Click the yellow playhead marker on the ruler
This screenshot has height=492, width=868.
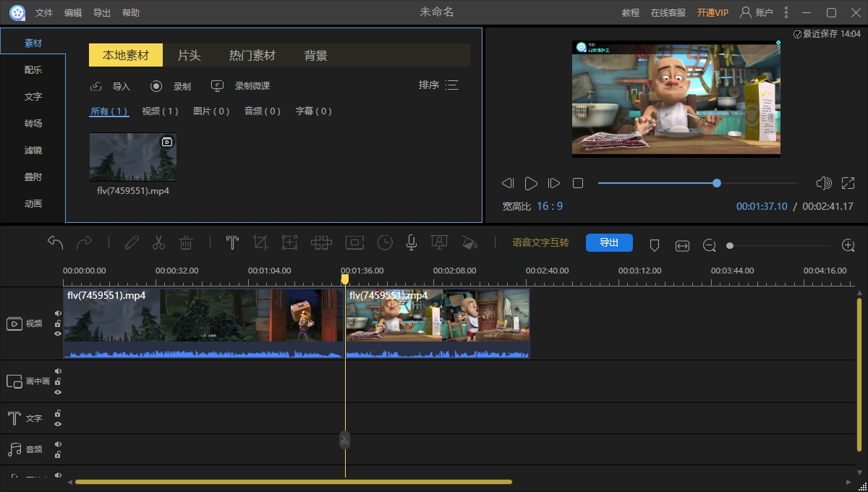coord(345,279)
